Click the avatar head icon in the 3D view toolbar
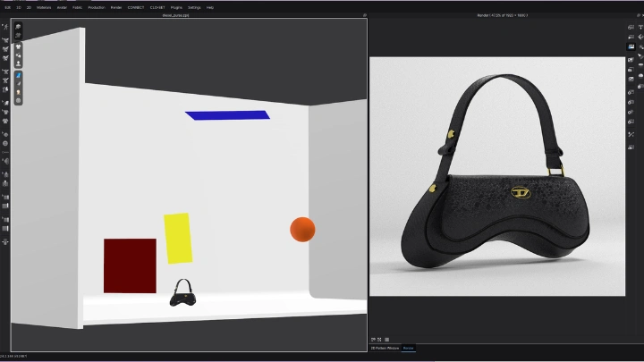This screenshot has width=644, height=362. tap(18, 92)
